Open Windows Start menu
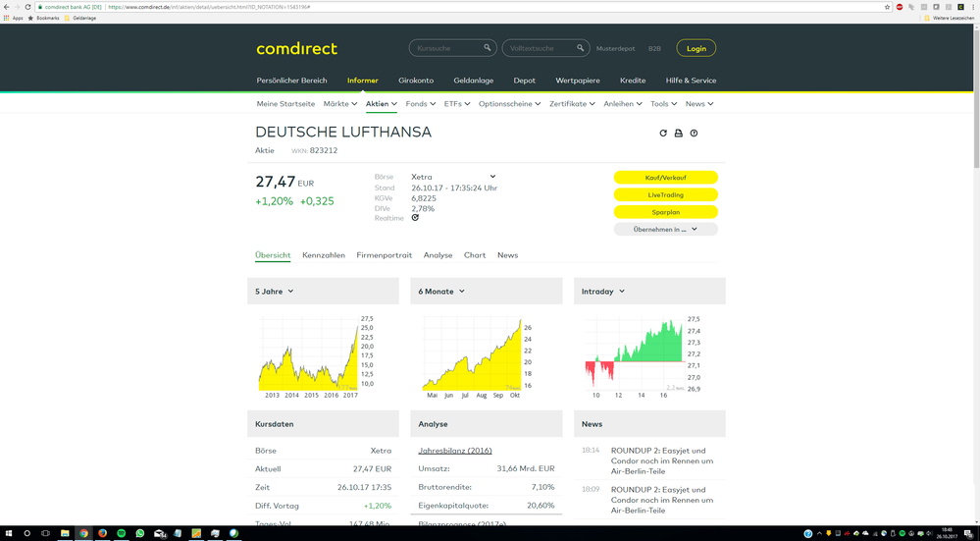The height and width of the screenshot is (541, 980). click(8, 533)
